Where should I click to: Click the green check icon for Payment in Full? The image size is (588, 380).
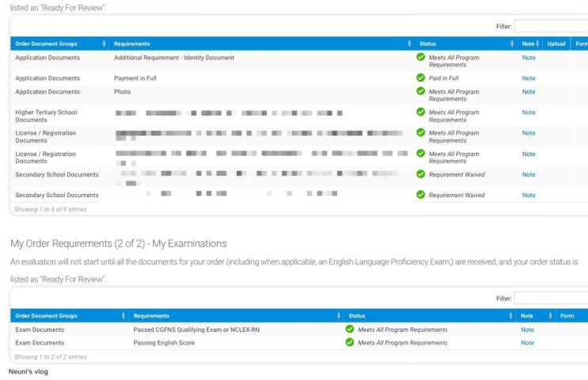421,78
